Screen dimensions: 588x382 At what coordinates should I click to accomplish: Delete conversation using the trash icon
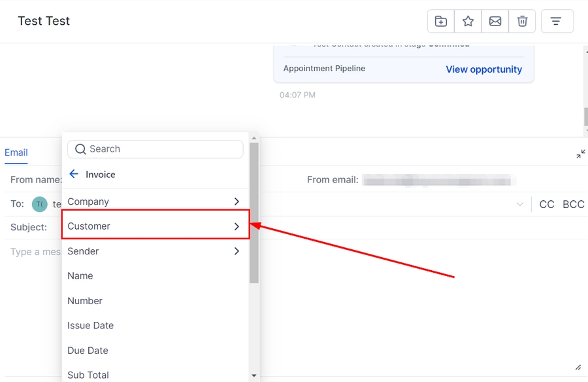(x=522, y=22)
